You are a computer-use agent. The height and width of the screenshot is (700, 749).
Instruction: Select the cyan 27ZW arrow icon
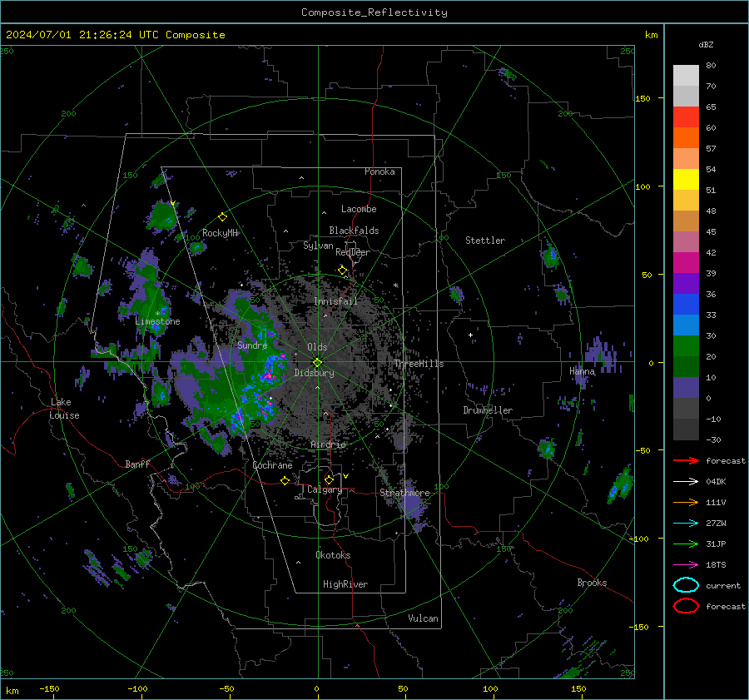pyautogui.click(x=686, y=524)
